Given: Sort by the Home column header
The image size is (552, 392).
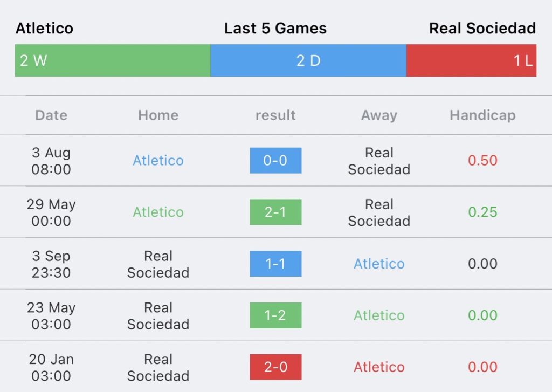Looking at the screenshot, I should point(158,115).
